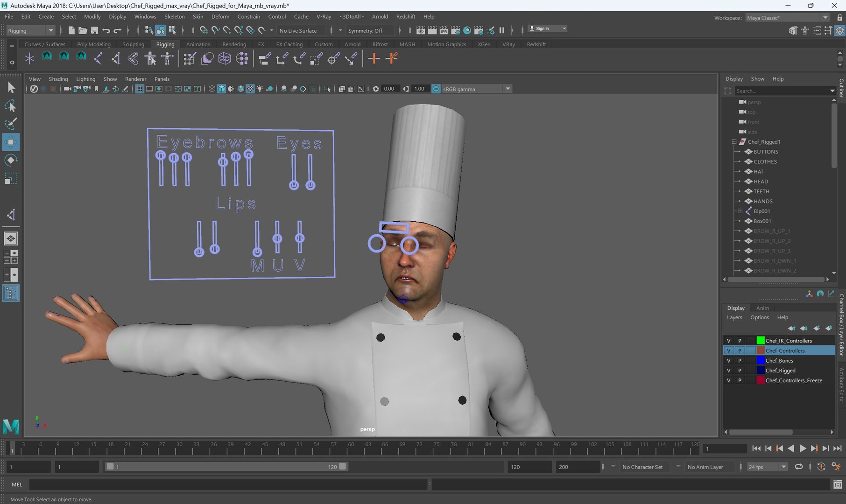846x504 pixels.
Task: Open the 24 fps frame rate dropdown
Action: pyautogui.click(x=767, y=467)
